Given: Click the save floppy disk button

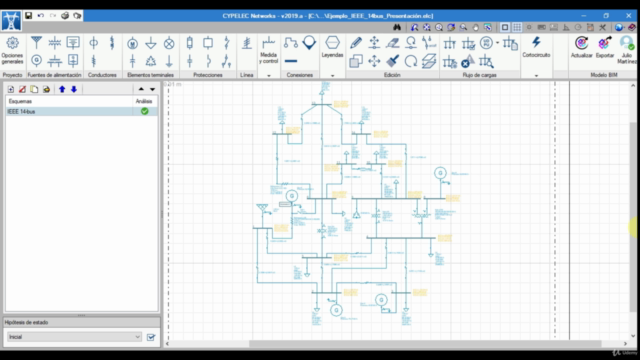Looking at the screenshot, I should pyautogui.click(x=28, y=16).
